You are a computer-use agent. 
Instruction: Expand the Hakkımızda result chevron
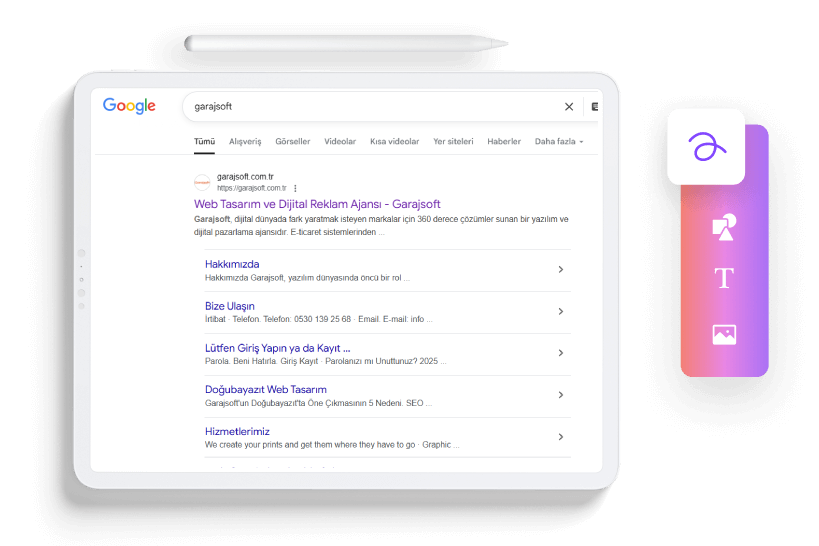pyautogui.click(x=560, y=270)
